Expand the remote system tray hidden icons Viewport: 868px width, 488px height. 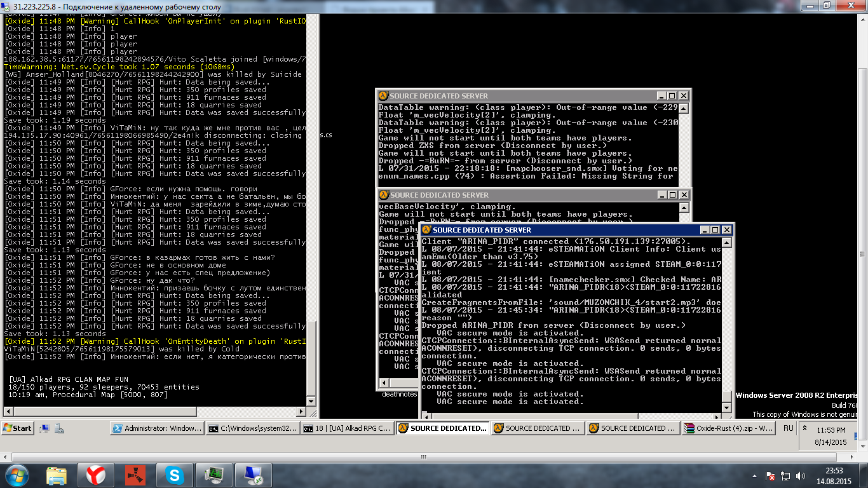(x=806, y=428)
